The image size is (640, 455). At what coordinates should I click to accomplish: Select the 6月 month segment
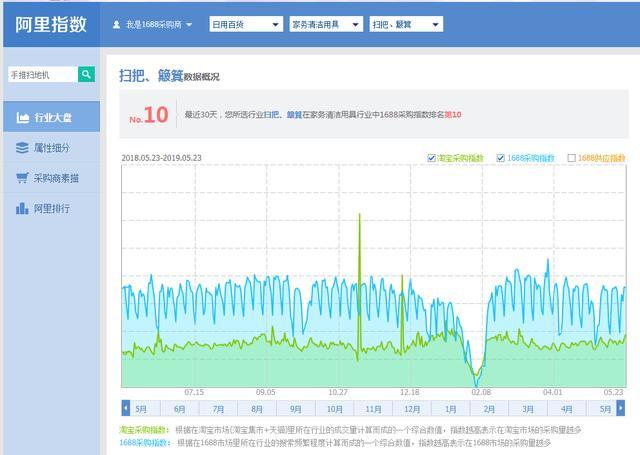coord(180,409)
